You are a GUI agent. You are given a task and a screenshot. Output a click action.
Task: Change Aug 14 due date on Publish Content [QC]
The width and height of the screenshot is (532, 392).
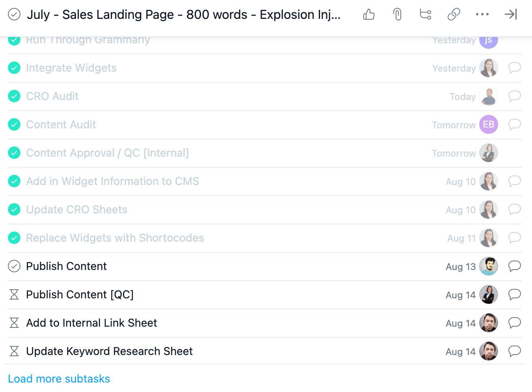tap(461, 295)
